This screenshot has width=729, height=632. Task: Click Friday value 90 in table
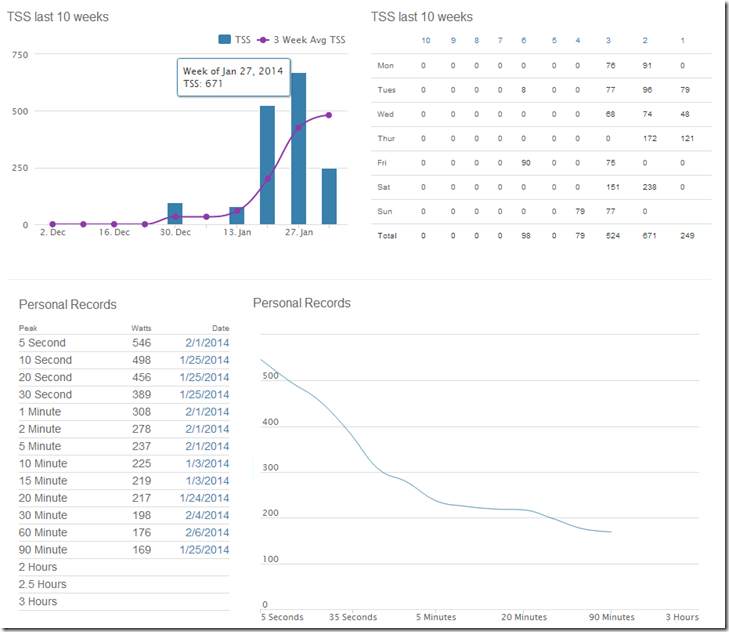tap(525, 163)
